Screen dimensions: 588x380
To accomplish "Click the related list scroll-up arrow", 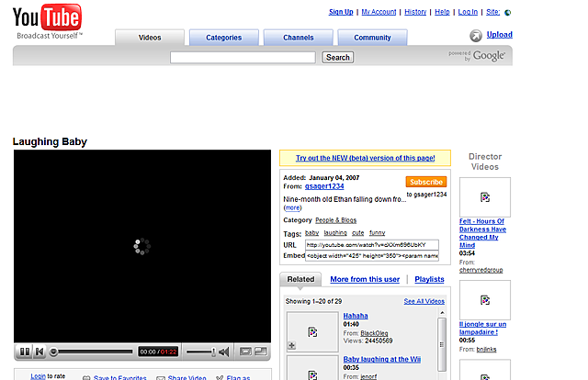I will pyautogui.click(x=442, y=313).
